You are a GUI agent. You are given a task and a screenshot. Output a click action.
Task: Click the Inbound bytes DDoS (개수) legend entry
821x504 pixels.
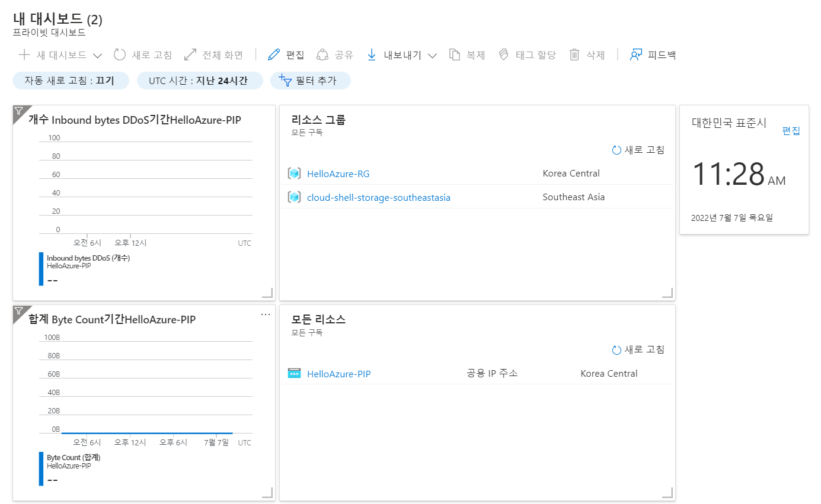pos(88,258)
